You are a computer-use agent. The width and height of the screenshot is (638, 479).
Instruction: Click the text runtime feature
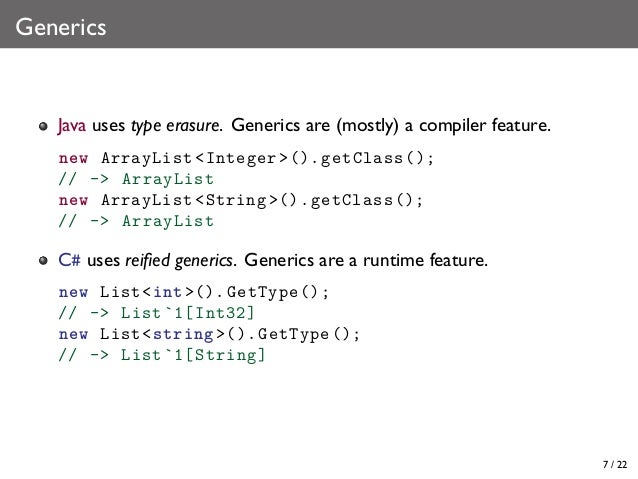425,260
